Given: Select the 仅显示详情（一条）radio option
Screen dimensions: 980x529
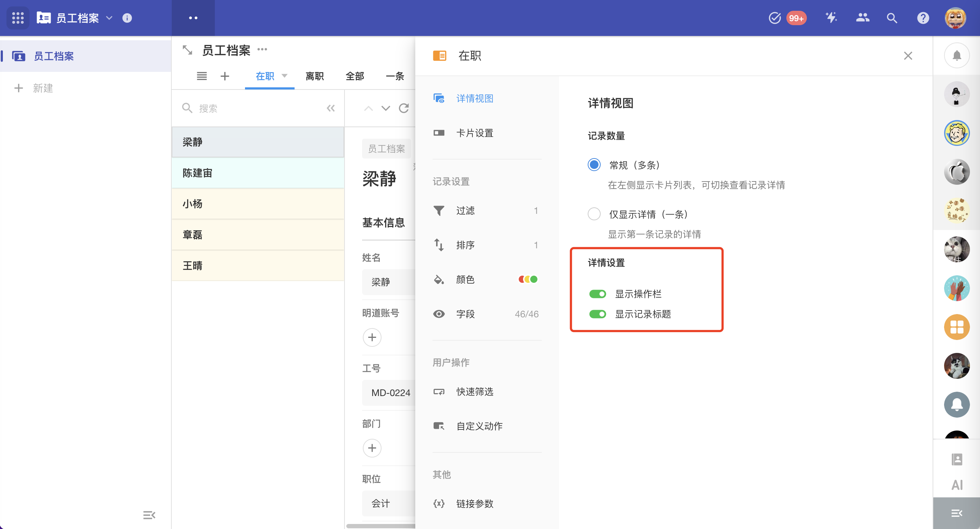Looking at the screenshot, I should click(594, 214).
